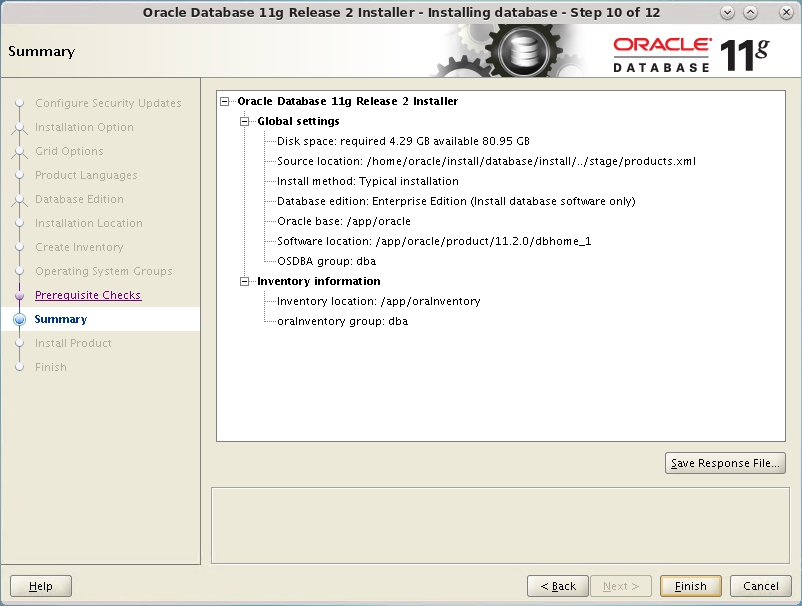802x606 pixels.
Task: Click the Configure Security Updates bullet icon
Action: tap(19, 103)
